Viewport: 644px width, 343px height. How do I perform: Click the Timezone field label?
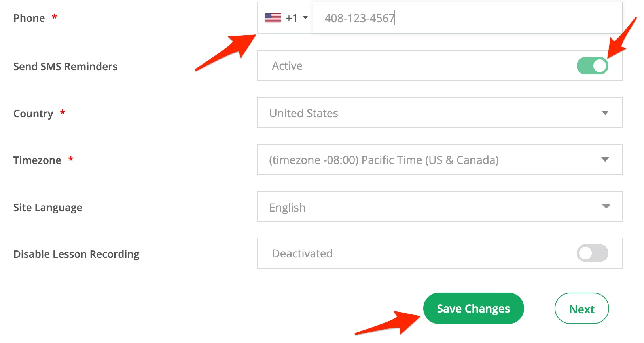[x=37, y=160]
